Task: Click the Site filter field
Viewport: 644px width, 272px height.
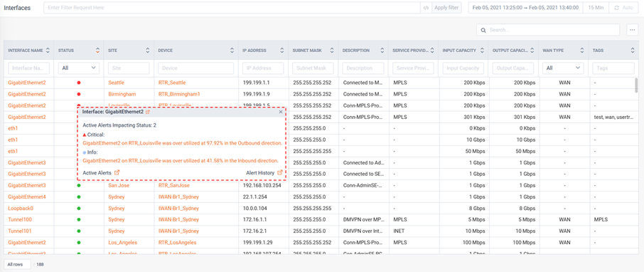Action: [129, 68]
